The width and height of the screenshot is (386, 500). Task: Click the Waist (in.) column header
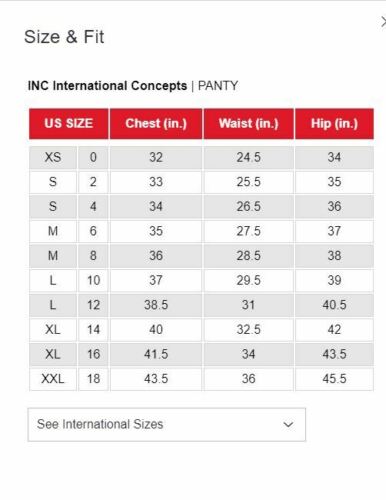coord(249,124)
